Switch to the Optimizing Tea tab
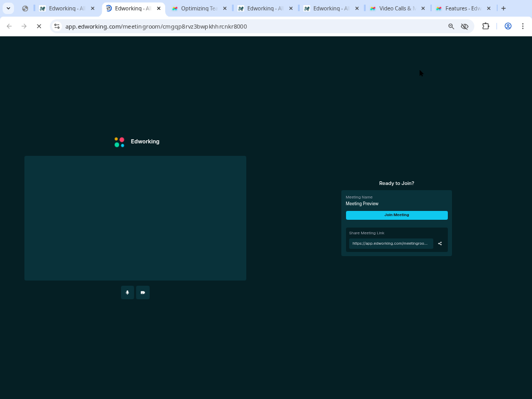 point(198,8)
